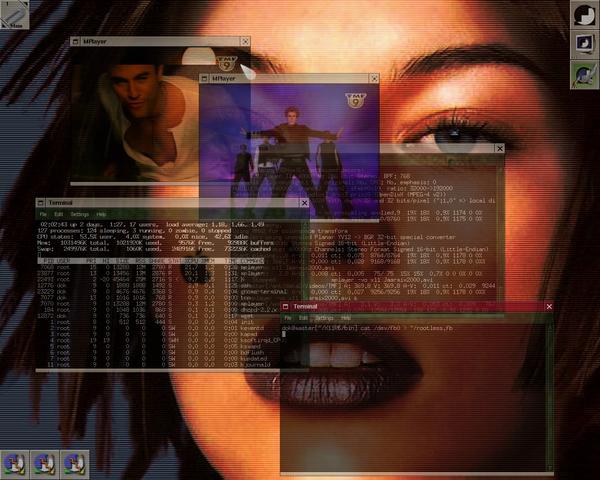The image size is (600, 480).
Task: Click the dhcpcd process row
Action: pyautogui.click(x=158, y=310)
